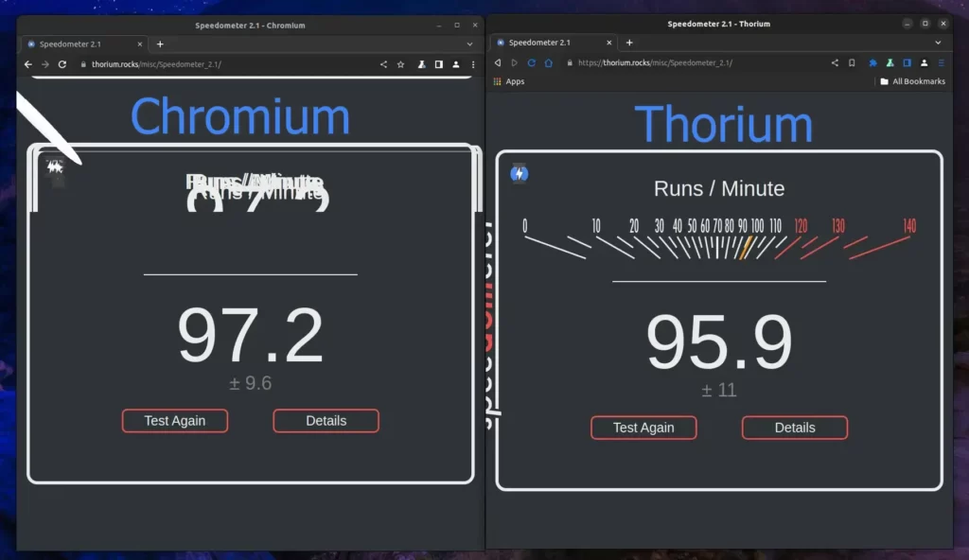Share this page from Chromium's toolbar

[x=384, y=64]
